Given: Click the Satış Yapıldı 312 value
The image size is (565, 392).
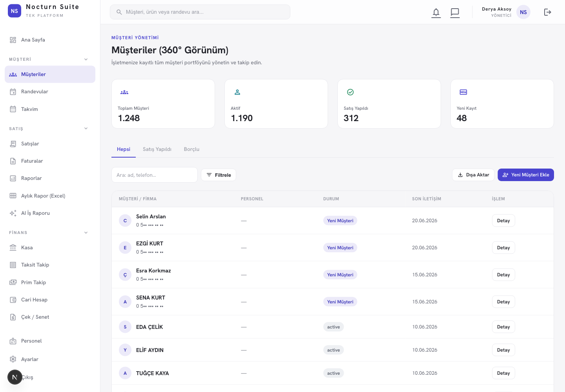Looking at the screenshot, I should click(351, 118).
